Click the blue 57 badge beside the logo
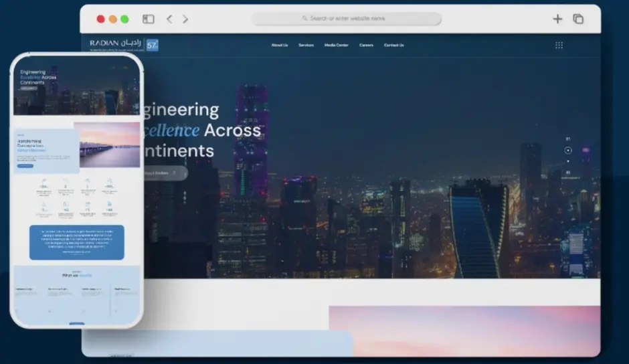The image size is (629, 364). (x=152, y=45)
